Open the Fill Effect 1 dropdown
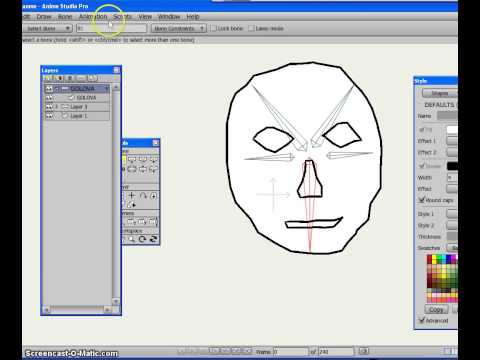The image size is (480, 360). [452, 141]
